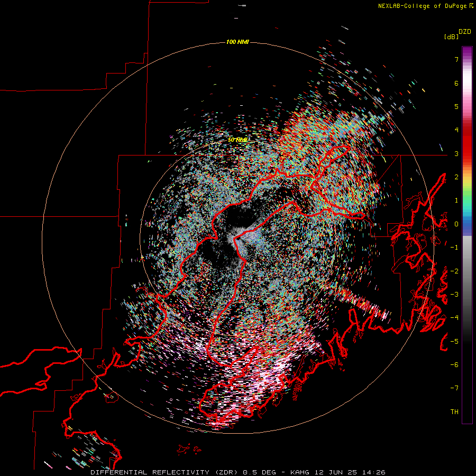Viewport: 476px width, 476px height.
Task: Select the -7 dB scale value
Action: pos(454,388)
